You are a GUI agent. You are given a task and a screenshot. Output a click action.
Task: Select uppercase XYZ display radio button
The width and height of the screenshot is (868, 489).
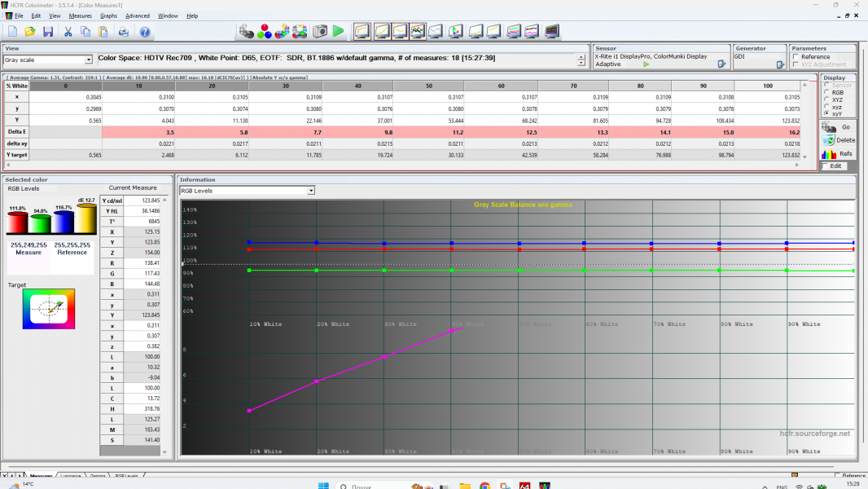pos(826,99)
